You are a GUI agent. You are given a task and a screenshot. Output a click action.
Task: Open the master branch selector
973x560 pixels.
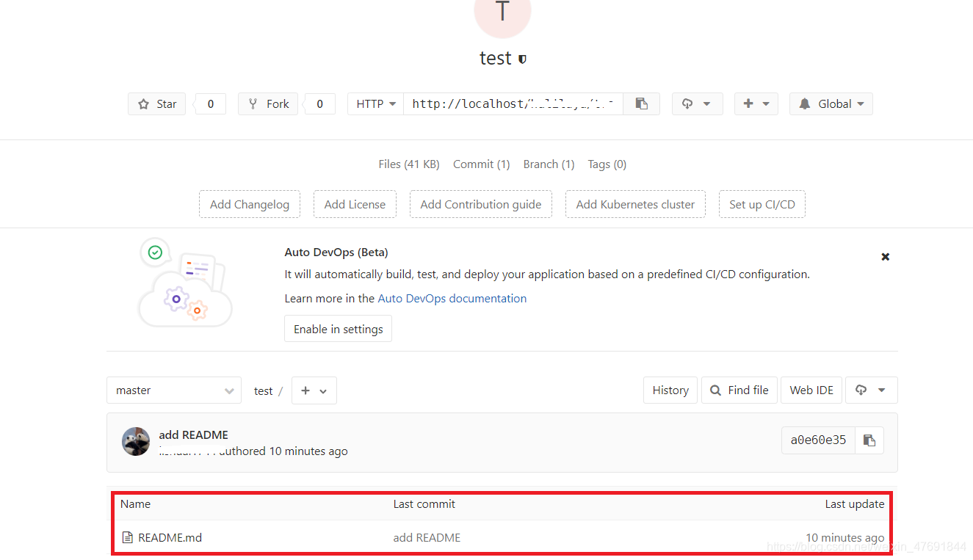point(174,390)
